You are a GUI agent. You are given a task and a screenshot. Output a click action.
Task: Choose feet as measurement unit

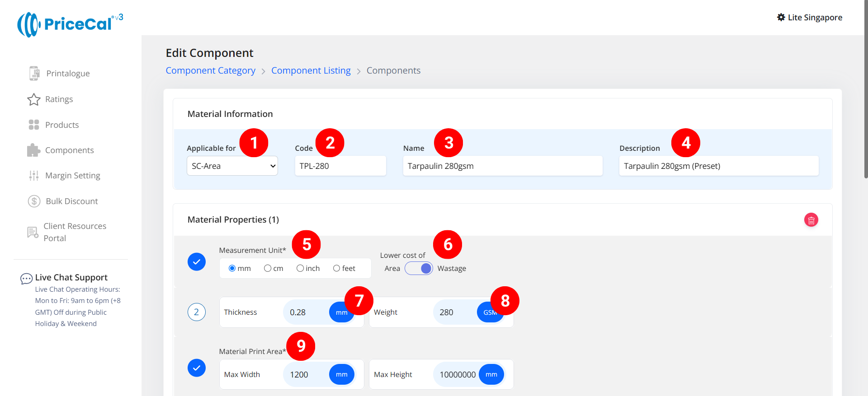(336, 268)
